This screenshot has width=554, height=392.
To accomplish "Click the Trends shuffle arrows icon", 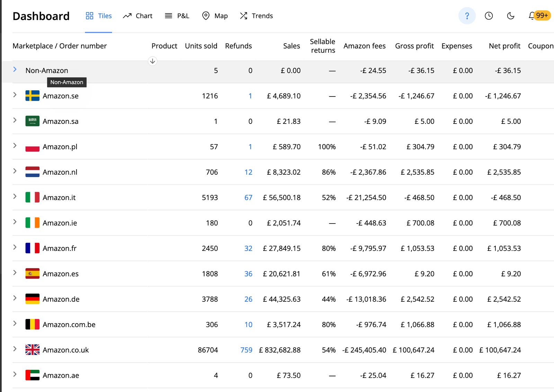I will (x=243, y=16).
